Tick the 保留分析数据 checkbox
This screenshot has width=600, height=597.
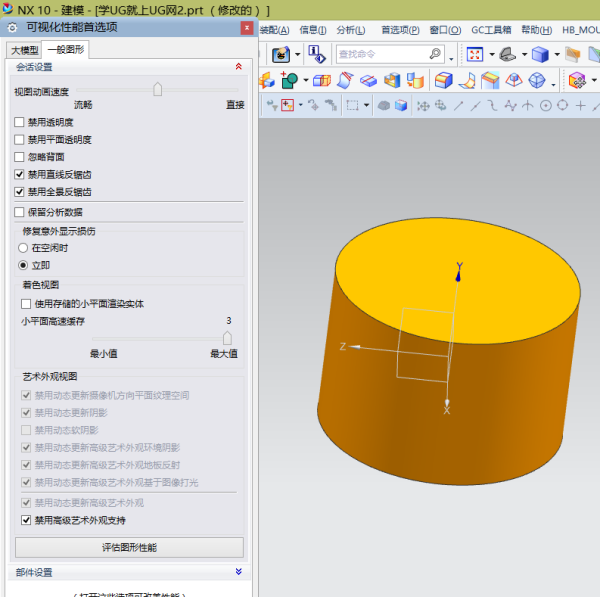(x=20, y=212)
